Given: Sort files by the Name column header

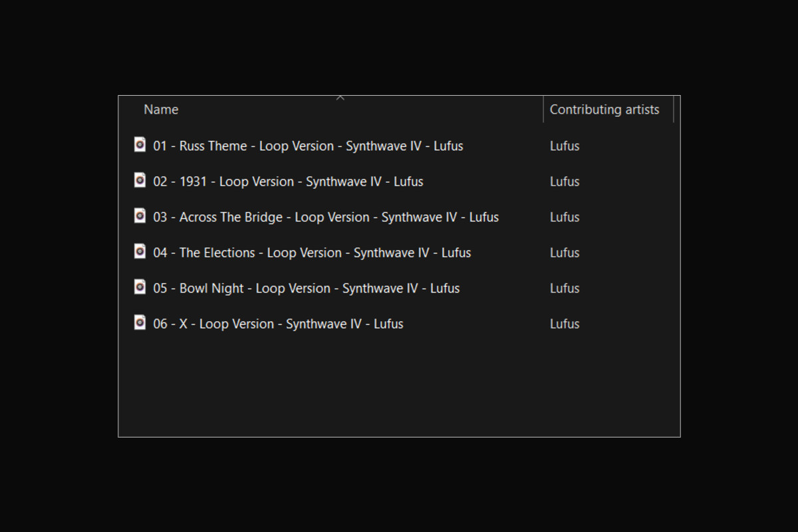Looking at the screenshot, I should [x=161, y=110].
